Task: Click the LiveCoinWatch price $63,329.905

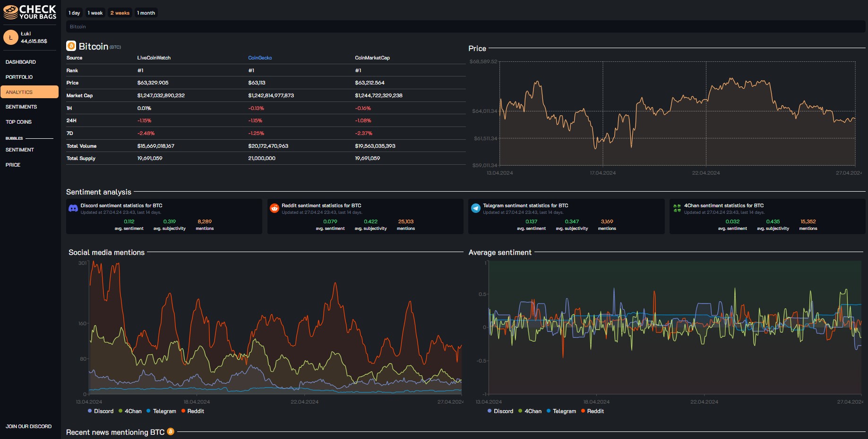Action: point(153,83)
